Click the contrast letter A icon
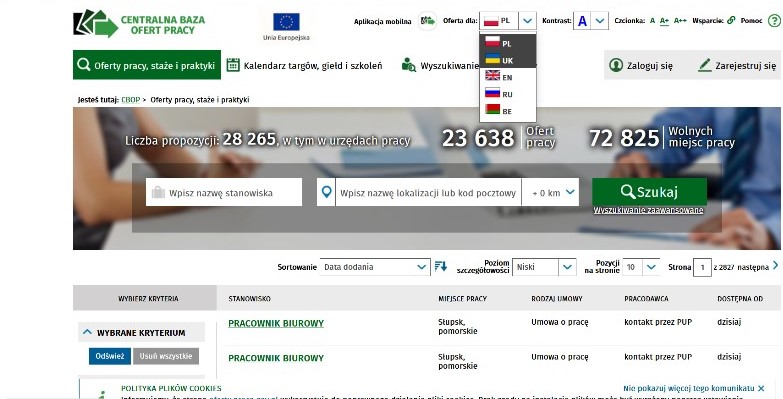Screen dimensions: 783x399 tap(582, 21)
